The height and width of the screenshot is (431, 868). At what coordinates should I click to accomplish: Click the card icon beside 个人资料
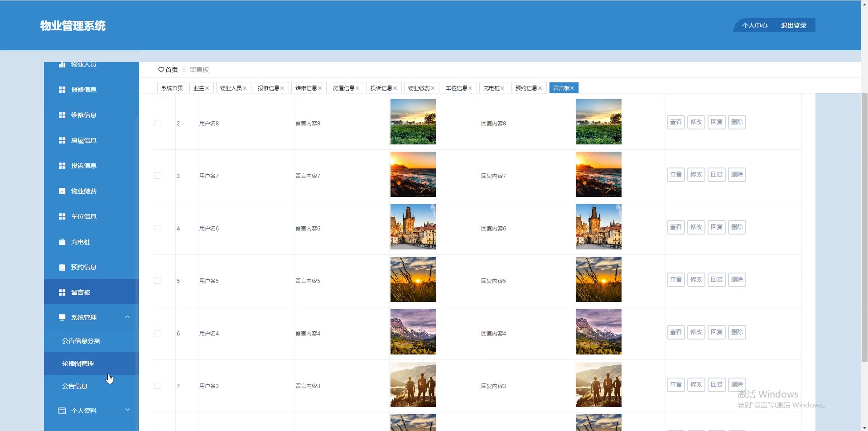[62, 411]
